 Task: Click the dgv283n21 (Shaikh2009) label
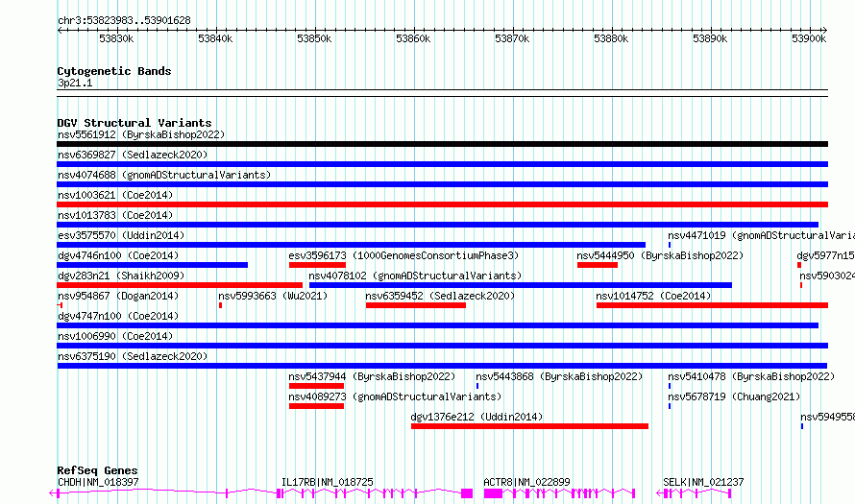(121, 276)
